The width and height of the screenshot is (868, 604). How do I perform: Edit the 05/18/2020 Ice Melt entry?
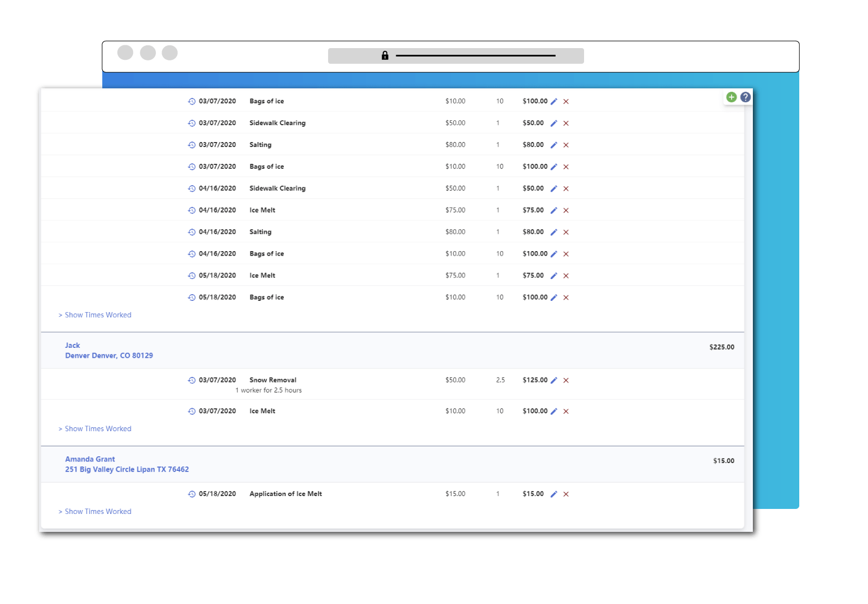(x=554, y=276)
